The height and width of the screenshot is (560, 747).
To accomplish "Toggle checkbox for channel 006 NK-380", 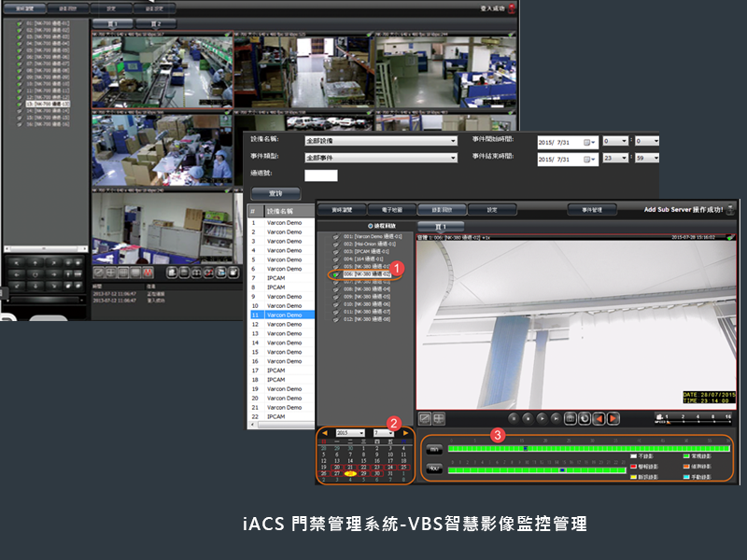I will coord(335,274).
